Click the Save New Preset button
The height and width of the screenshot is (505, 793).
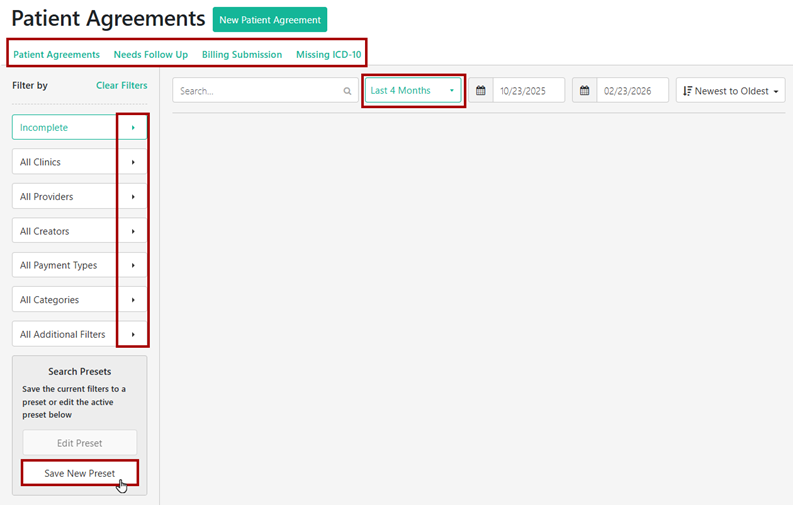click(80, 473)
